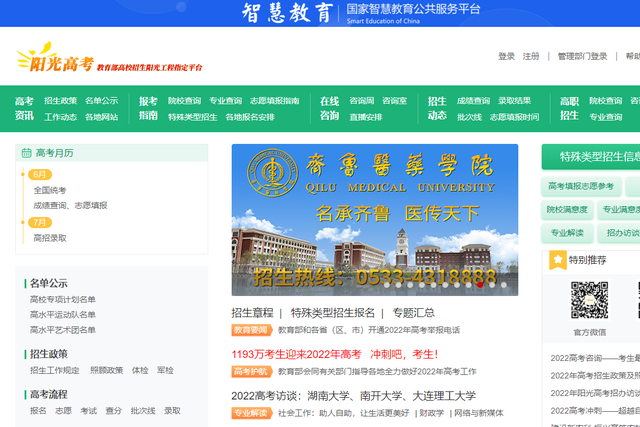The height and width of the screenshot is (427, 640).
Task: Click the 阳光高考 site logo
Action: [109, 58]
